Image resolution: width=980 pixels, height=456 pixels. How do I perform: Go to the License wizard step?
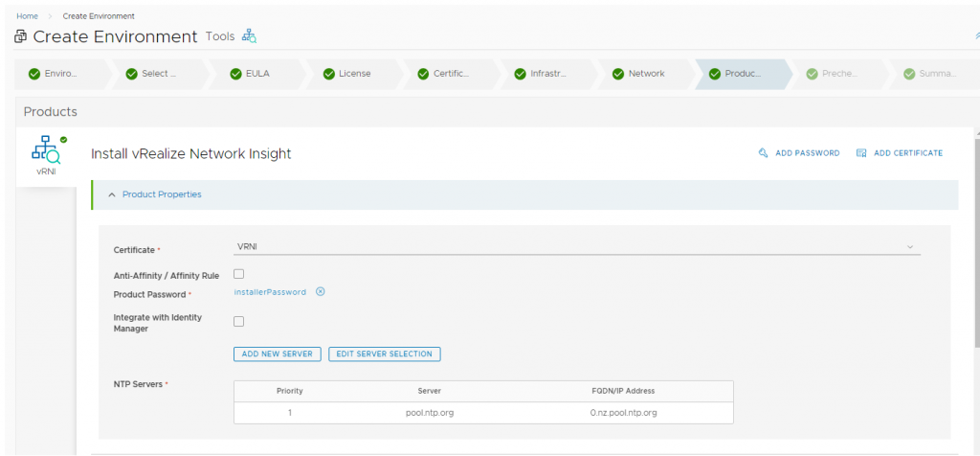click(x=354, y=74)
